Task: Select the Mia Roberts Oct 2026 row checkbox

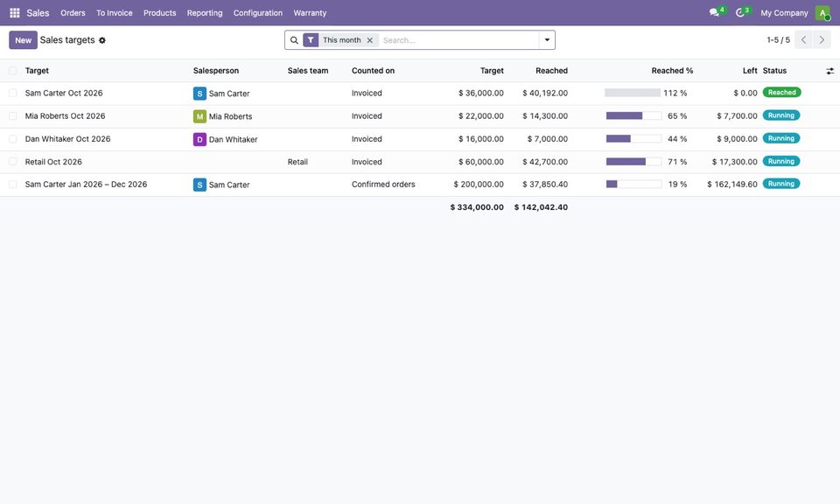Action: (13, 116)
